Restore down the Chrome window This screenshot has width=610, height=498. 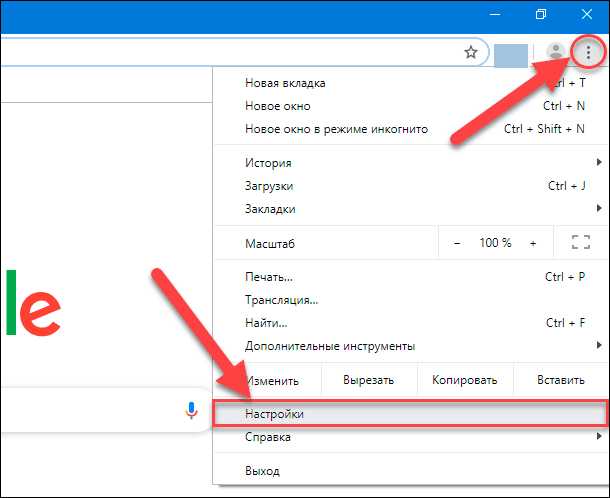pos(541,14)
